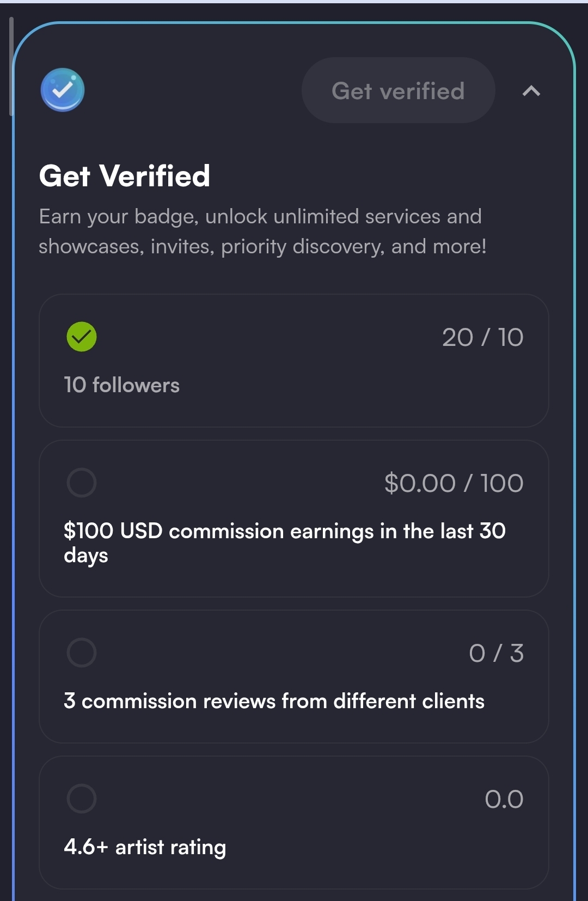The image size is (588, 901).
Task: Click the $0.00 / 100 earnings progress
Action: (x=454, y=483)
